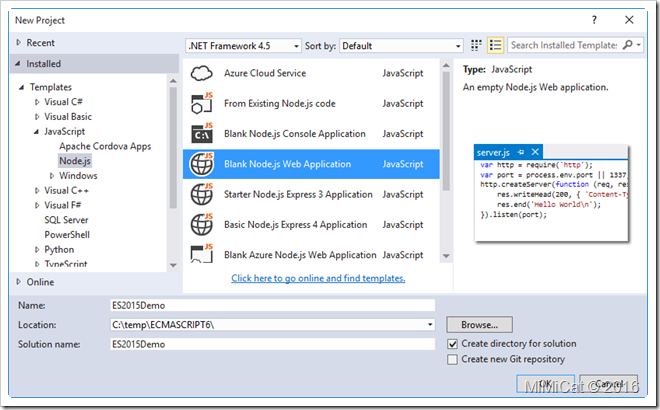This screenshot has width=660, height=410.
Task: Select Apache Cordova Apps in tree
Action: click(105, 146)
